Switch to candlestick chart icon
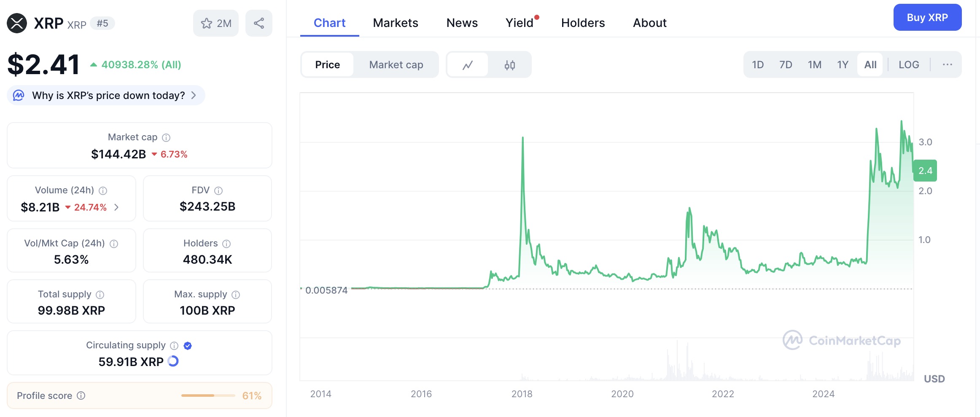 pyautogui.click(x=509, y=65)
